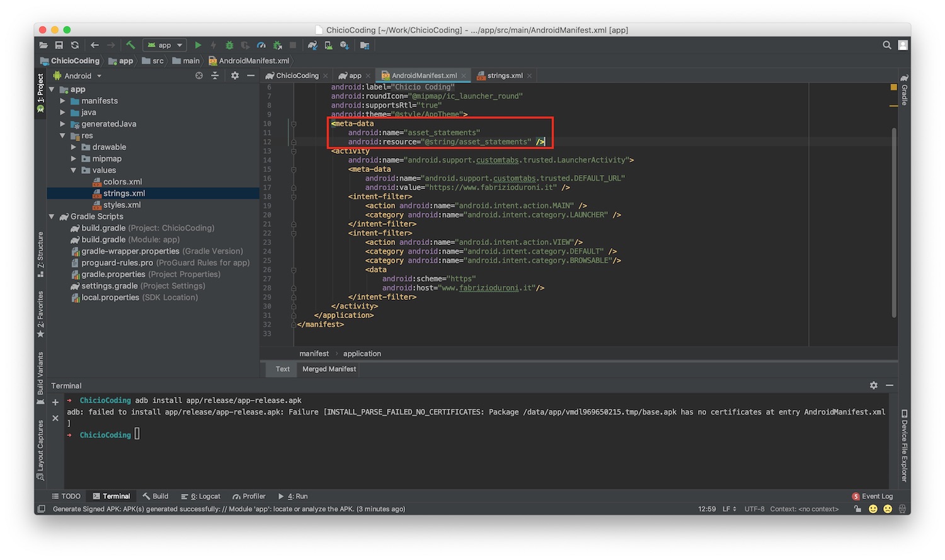
Task: Collapse the values folder
Action: (74, 170)
